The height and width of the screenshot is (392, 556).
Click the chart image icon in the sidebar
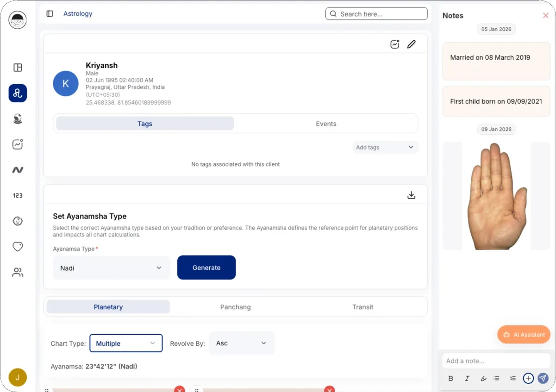pos(18,144)
